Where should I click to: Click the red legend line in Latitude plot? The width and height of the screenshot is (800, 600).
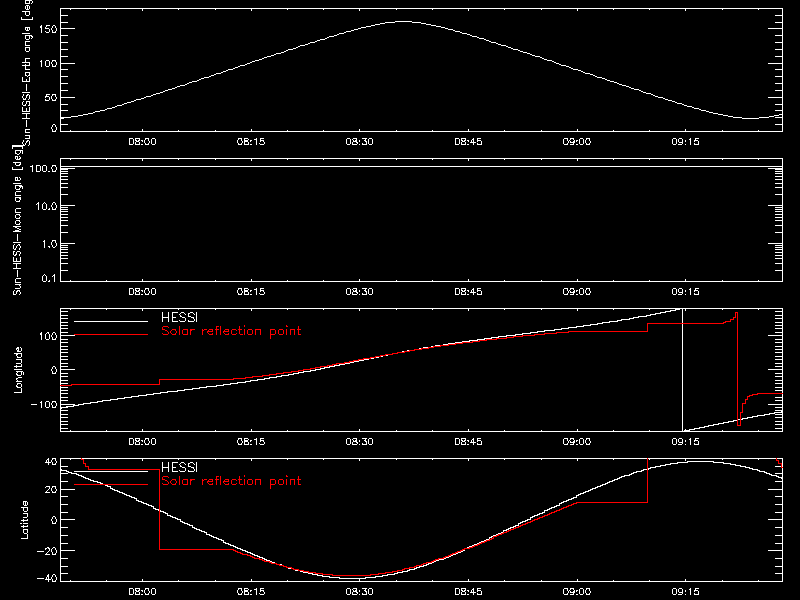111,485
